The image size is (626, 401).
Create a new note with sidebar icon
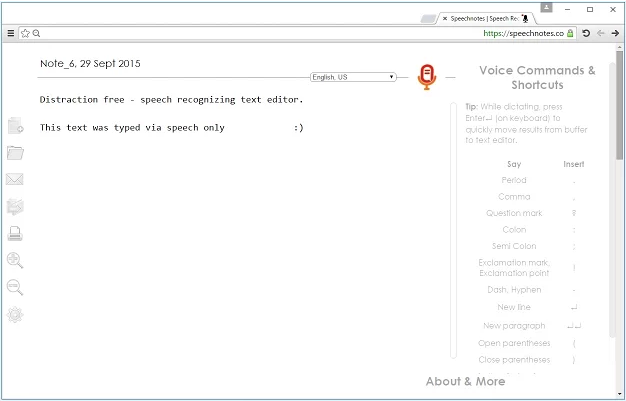[15, 125]
